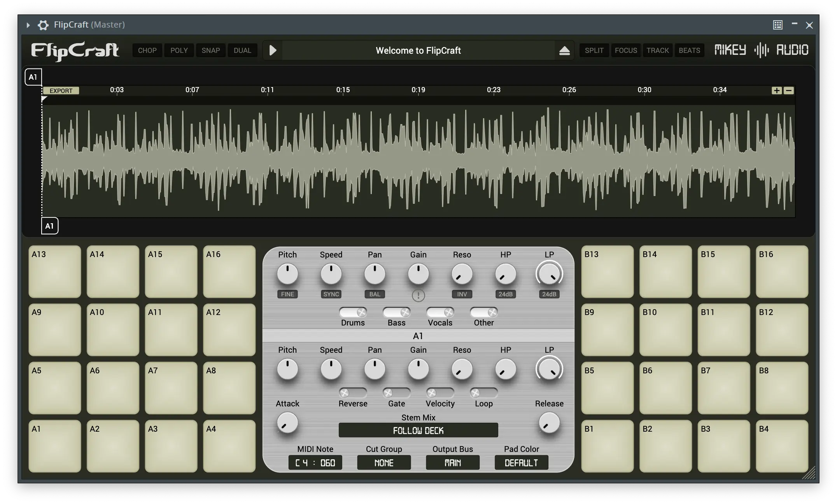Click the grid icon in the title bar

pos(777,25)
